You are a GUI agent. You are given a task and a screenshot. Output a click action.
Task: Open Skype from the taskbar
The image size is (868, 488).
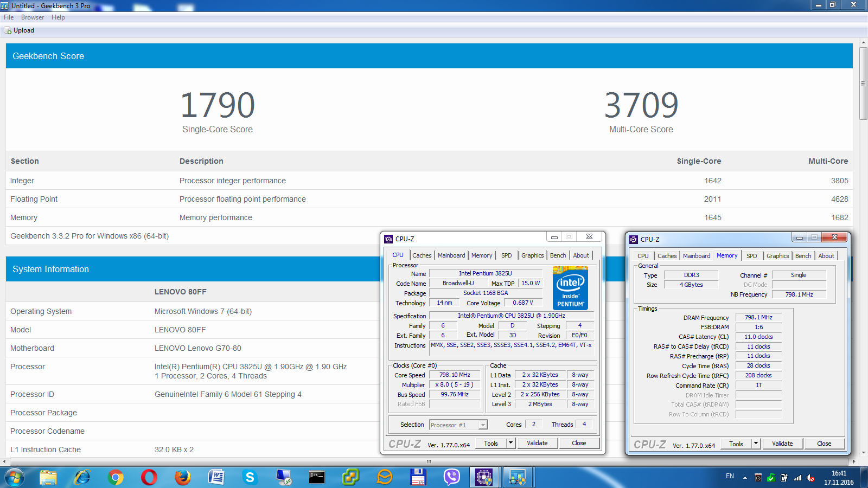(250, 477)
